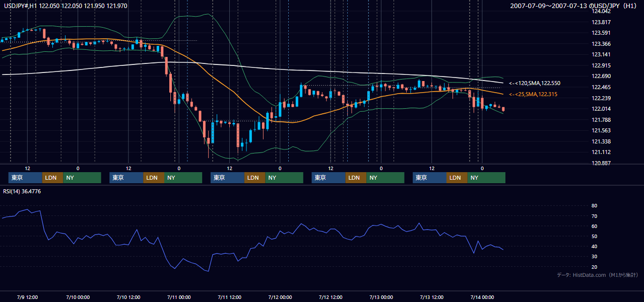Click the 東京 session block for 7/10

126,178
